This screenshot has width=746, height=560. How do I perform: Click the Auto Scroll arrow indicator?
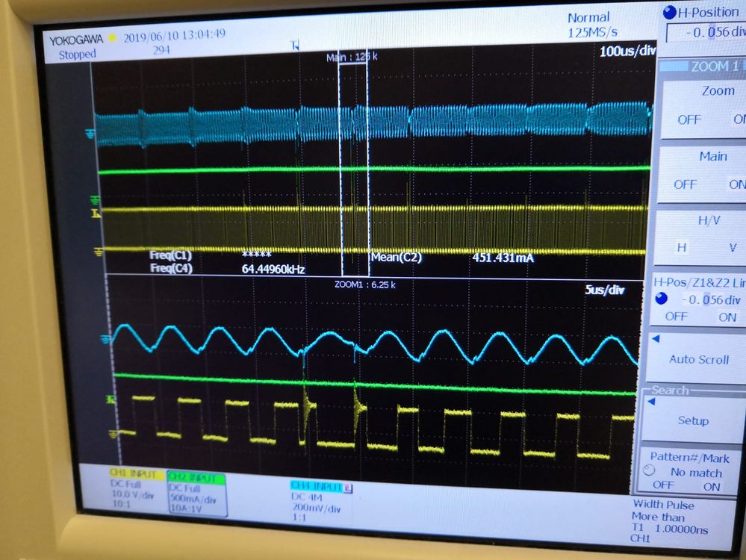pos(656,339)
